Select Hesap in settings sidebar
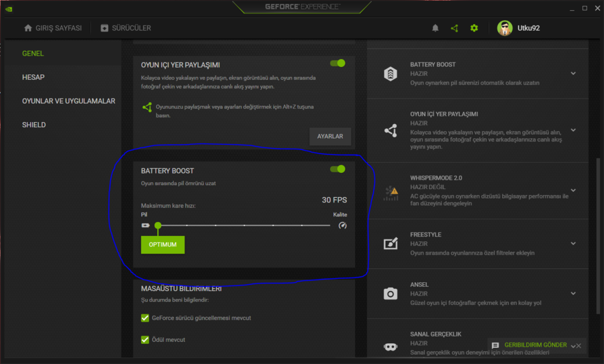 click(x=33, y=77)
